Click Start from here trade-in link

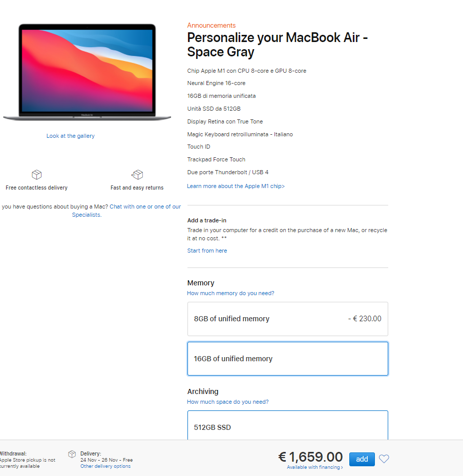coord(207,251)
